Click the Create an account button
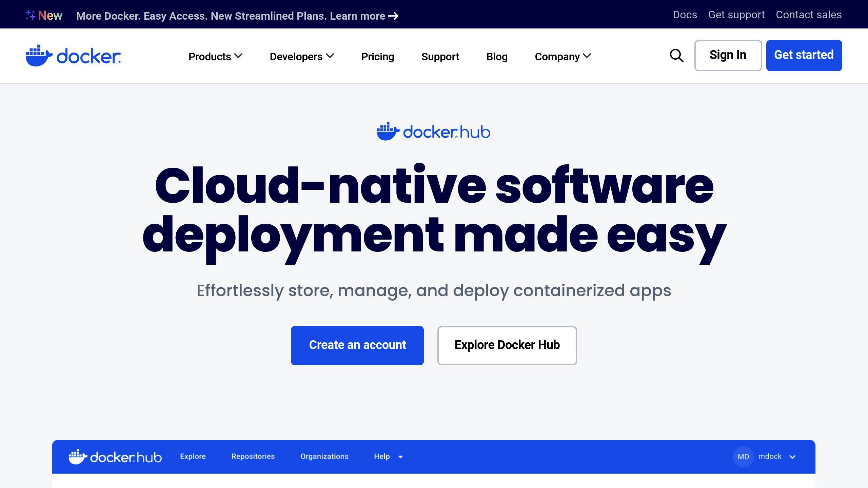Image resolution: width=868 pixels, height=488 pixels. click(x=358, y=345)
